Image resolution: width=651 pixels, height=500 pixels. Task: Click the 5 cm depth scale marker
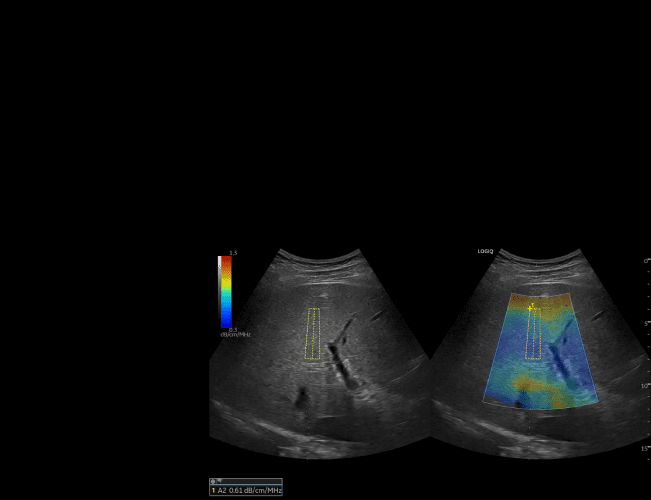[646, 323]
